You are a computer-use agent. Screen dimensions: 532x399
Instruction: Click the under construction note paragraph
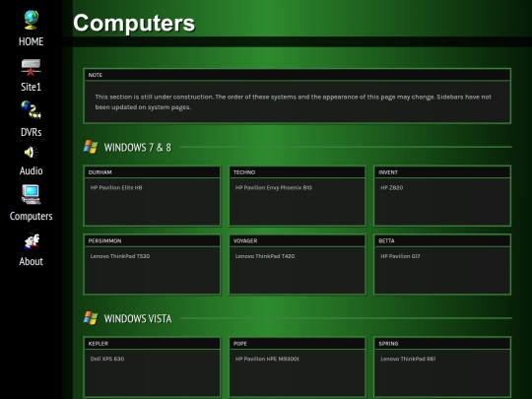[x=294, y=101]
